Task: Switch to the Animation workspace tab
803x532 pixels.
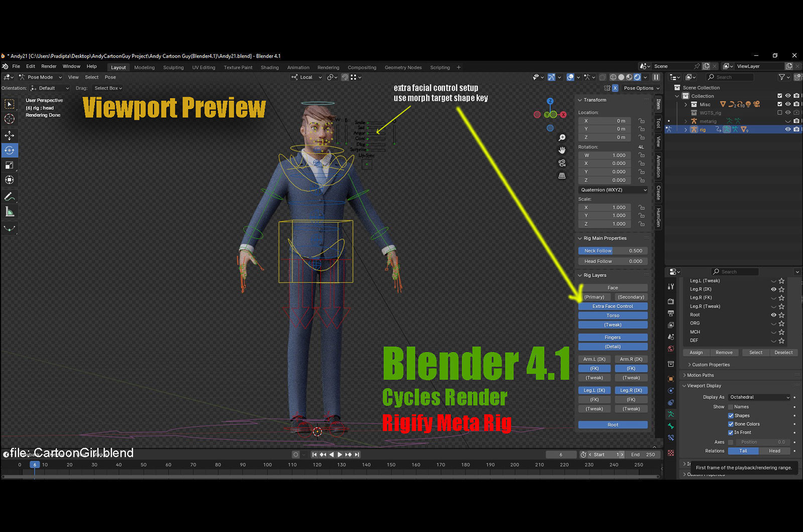Action: [x=298, y=68]
